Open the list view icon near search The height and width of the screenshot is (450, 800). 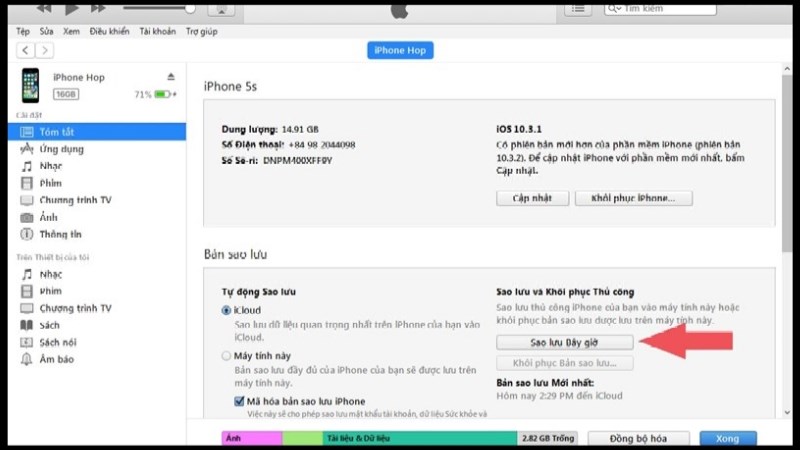point(578,9)
